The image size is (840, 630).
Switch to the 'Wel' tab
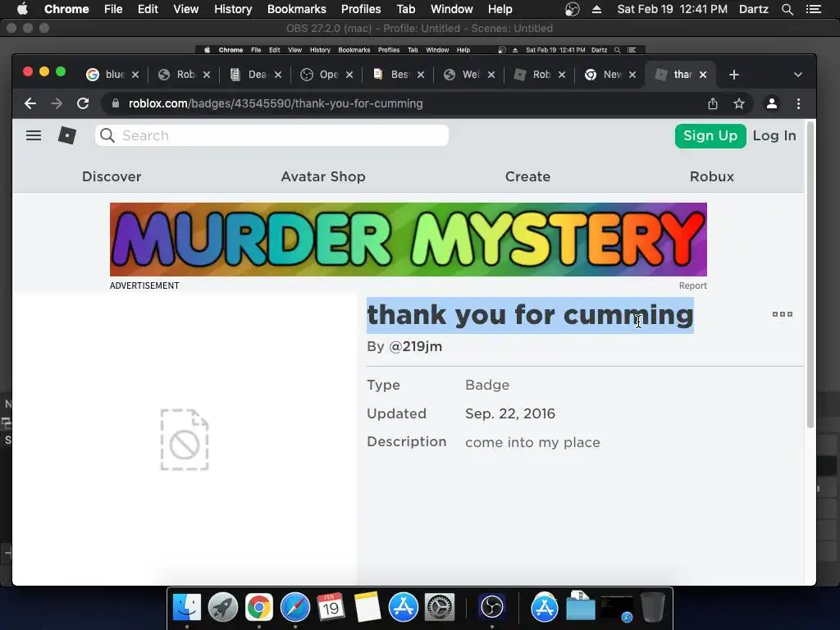coord(462,75)
